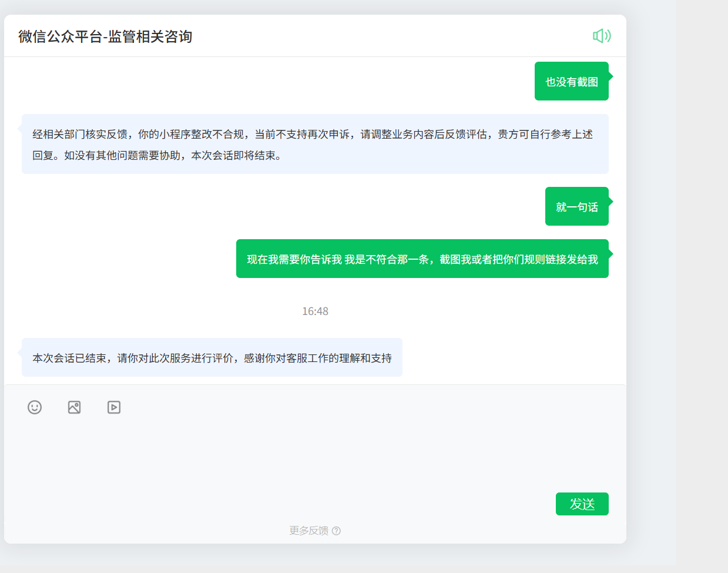The width and height of the screenshot is (728, 573).
Task: Click the title 微信公众平台-监管相关咨询
Action: 105,36
